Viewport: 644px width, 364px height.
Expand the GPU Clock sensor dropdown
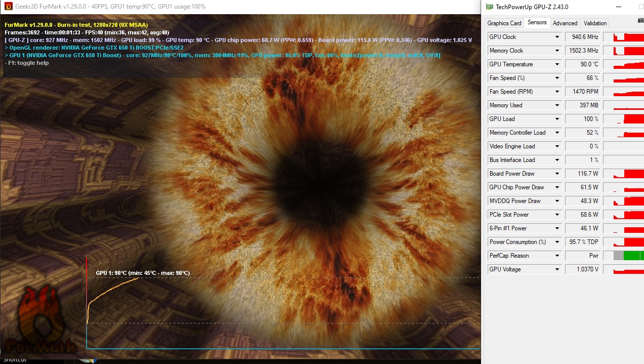click(x=557, y=37)
